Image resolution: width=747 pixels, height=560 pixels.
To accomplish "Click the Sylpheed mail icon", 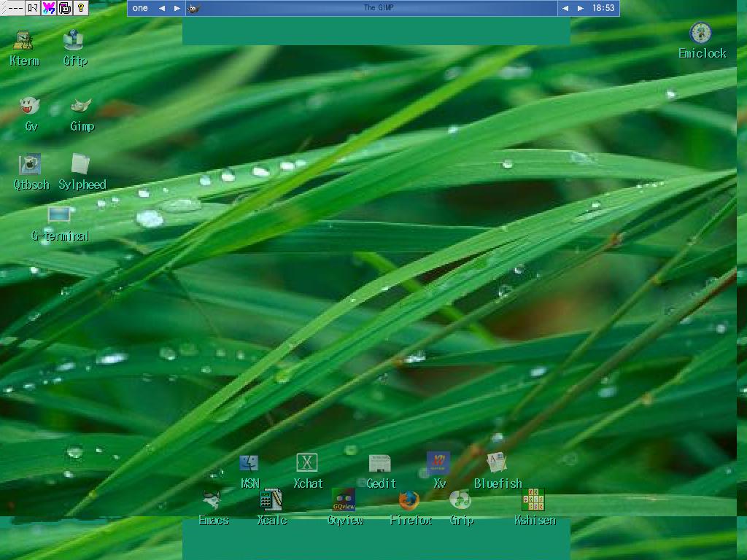I will pyautogui.click(x=81, y=165).
